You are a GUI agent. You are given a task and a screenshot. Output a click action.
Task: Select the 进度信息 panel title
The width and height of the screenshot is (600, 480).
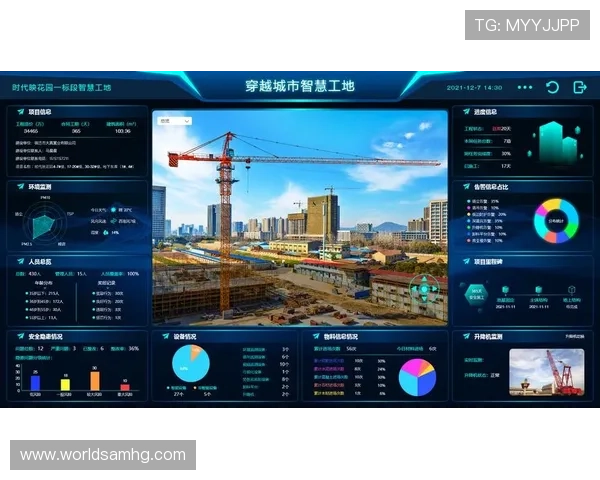pyautogui.click(x=485, y=112)
